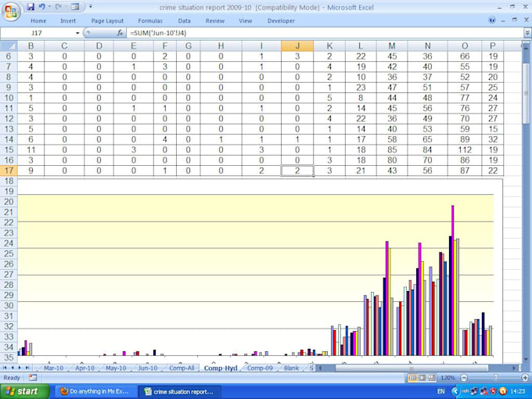Select cell O15 with value 112
Viewport: 532px width, 399px height.
pos(465,149)
